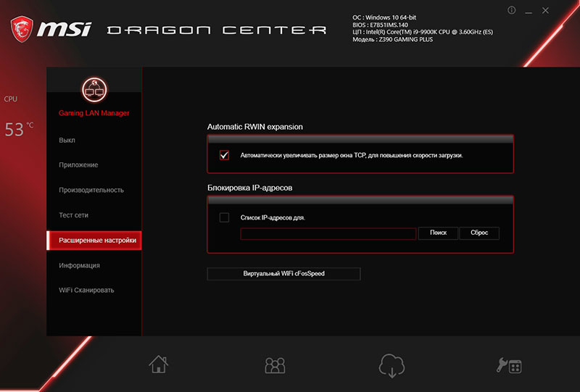The height and width of the screenshot is (392, 580).
Task: Minimize the Dragon Center window
Action: click(x=529, y=11)
